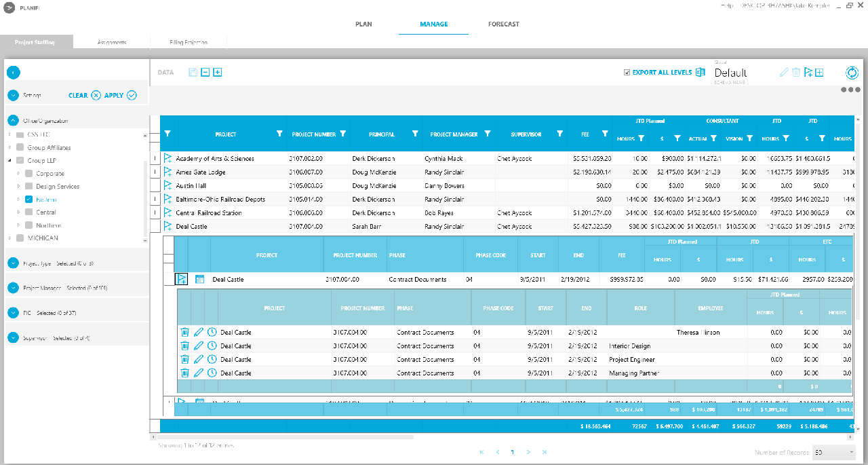
Task: Toggle Export All Levels checkbox
Action: point(627,72)
